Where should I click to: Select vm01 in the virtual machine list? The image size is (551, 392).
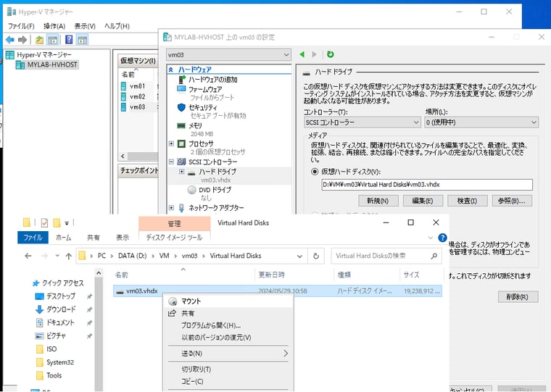[137, 86]
